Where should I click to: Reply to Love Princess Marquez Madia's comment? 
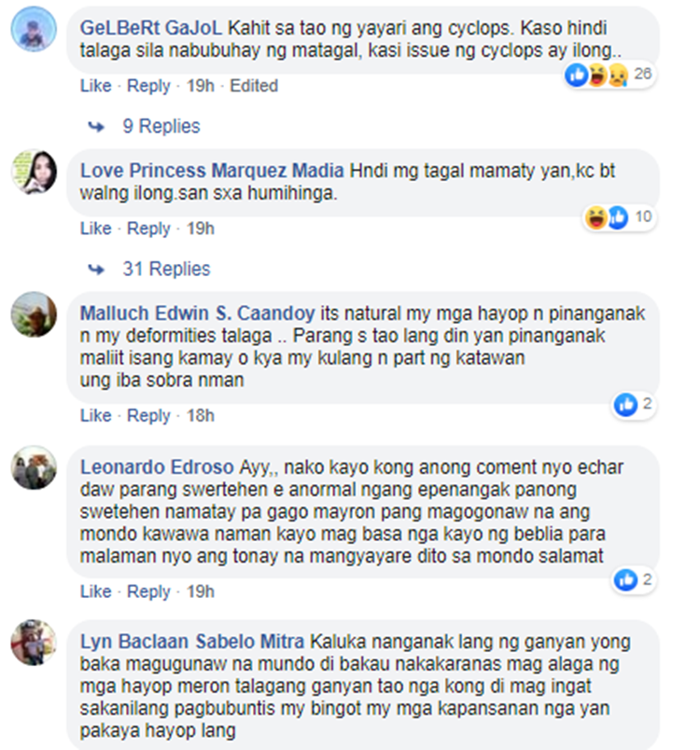[148, 229]
